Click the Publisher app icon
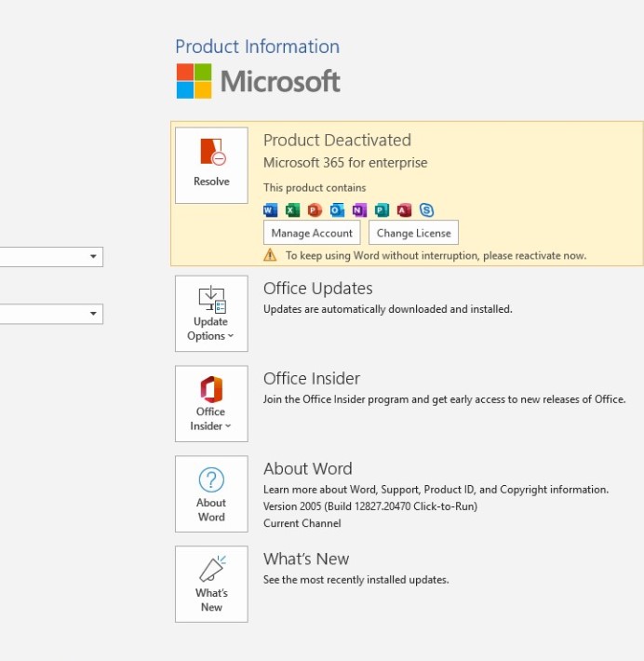The width and height of the screenshot is (644, 661). coord(382,209)
